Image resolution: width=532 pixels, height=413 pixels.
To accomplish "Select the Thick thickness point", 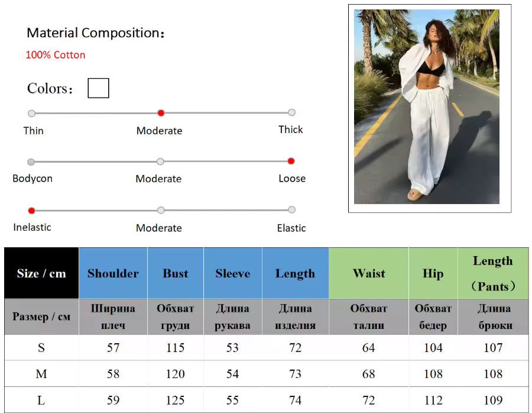I will pos(291,112).
